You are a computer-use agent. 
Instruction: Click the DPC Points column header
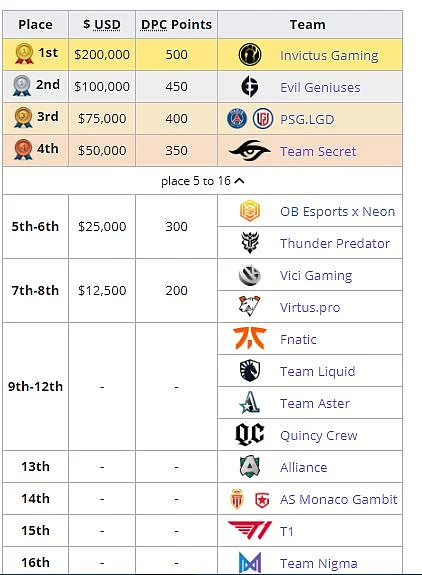(176, 24)
